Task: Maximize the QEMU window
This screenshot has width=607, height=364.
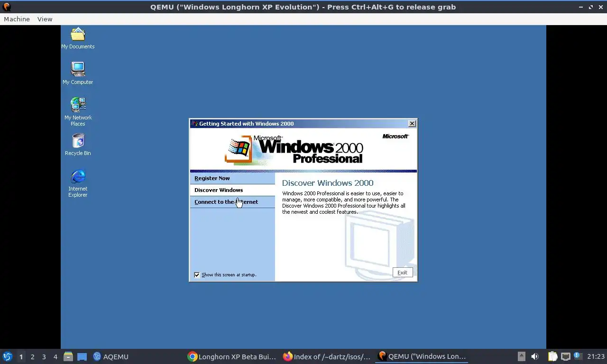Action: (591, 7)
